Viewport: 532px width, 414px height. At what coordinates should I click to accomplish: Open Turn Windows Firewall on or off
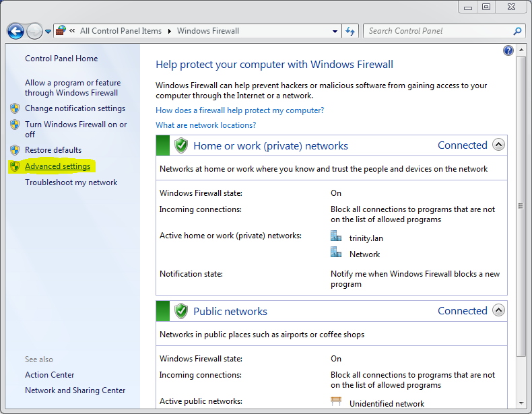[75, 129]
